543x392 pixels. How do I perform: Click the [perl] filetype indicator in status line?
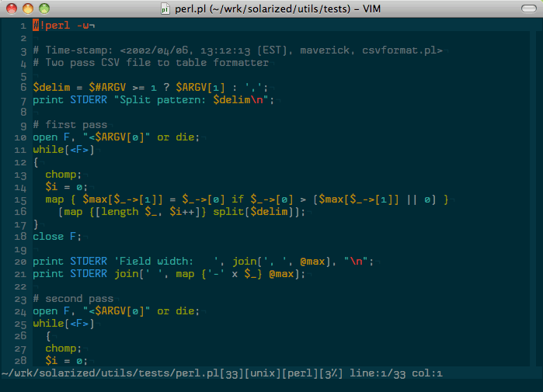[302, 374]
